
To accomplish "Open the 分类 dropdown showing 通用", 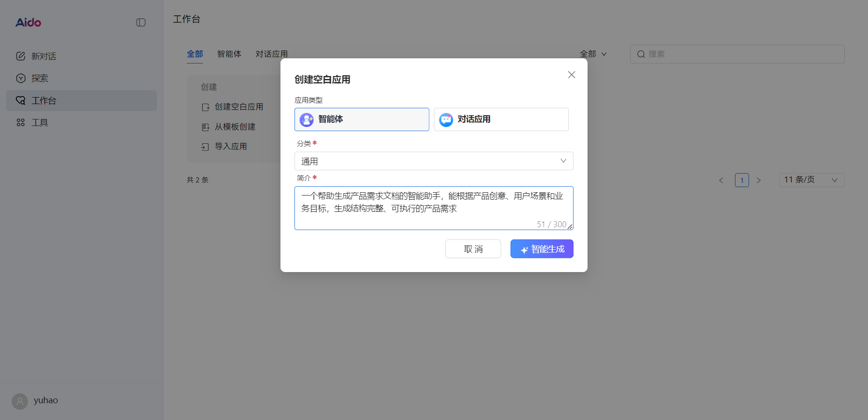I will 433,161.
